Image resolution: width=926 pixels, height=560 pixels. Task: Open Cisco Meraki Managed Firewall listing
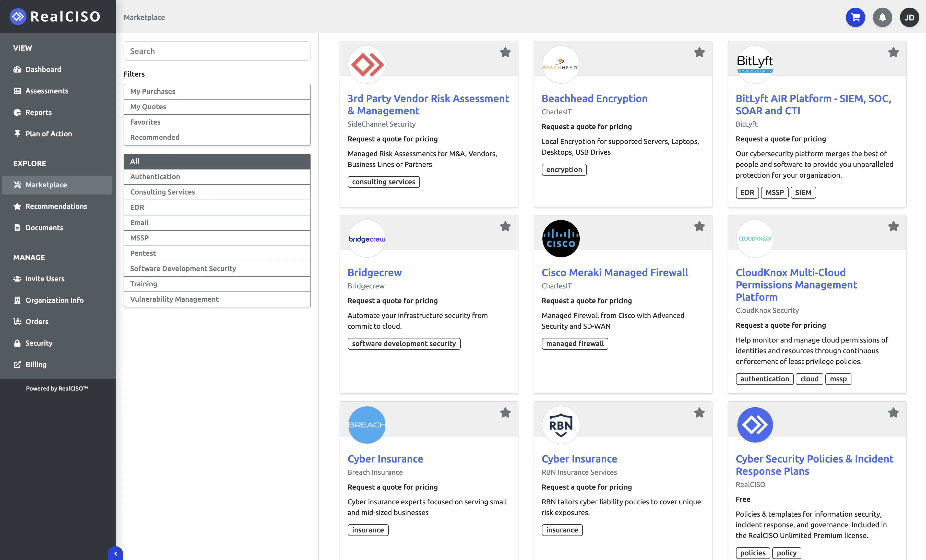tap(614, 273)
